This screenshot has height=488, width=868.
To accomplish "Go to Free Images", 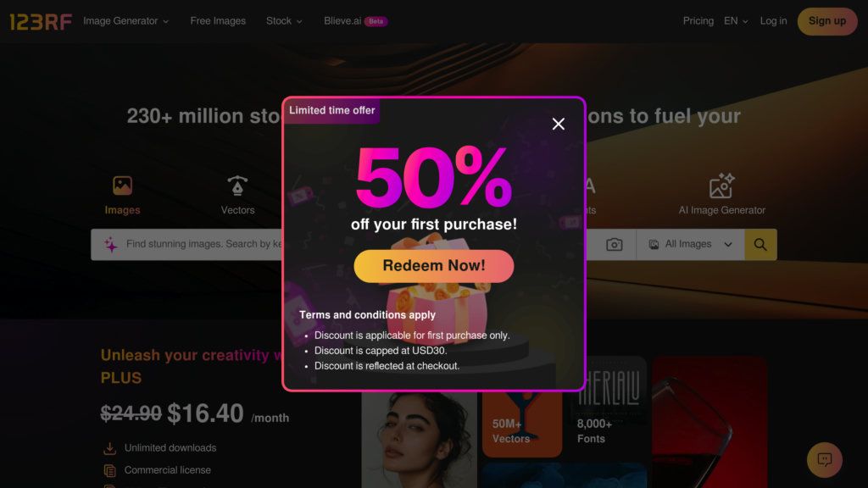I will coord(218,21).
